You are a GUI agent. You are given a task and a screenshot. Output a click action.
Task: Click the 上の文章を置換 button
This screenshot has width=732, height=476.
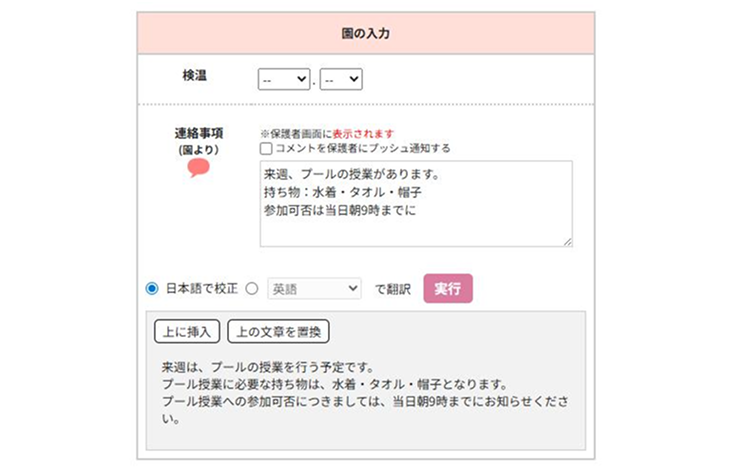279,332
